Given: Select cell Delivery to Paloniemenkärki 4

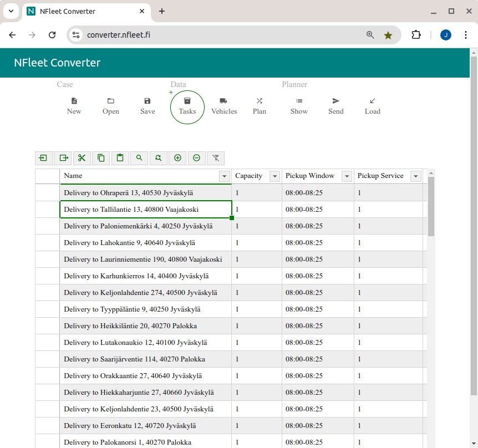Looking at the screenshot, I should pyautogui.click(x=146, y=226).
